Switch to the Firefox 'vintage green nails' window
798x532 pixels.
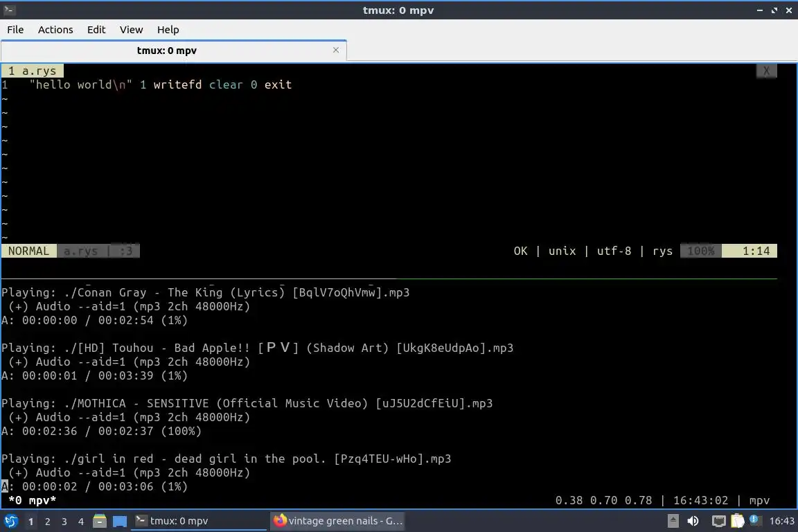[x=337, y=521]
